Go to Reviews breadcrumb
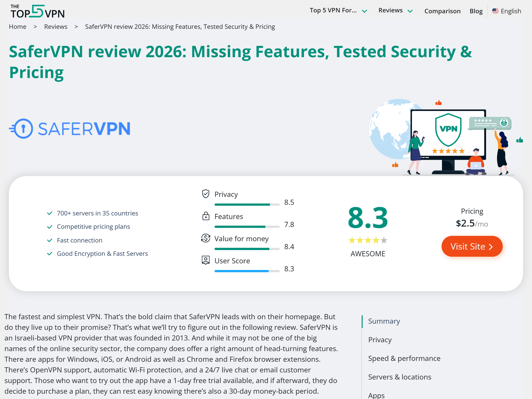The width and height of the screenshot is (532, 399). (x=56, y=27)
